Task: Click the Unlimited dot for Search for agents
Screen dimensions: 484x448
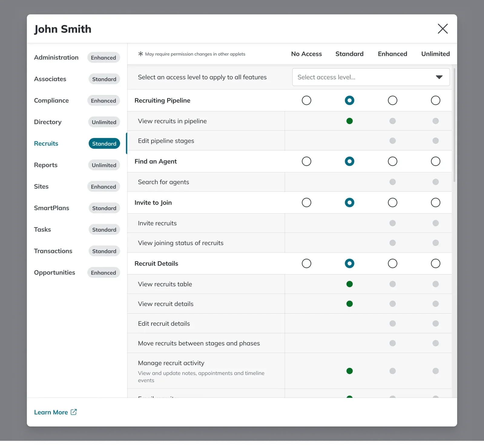Action: coord(435,182)
